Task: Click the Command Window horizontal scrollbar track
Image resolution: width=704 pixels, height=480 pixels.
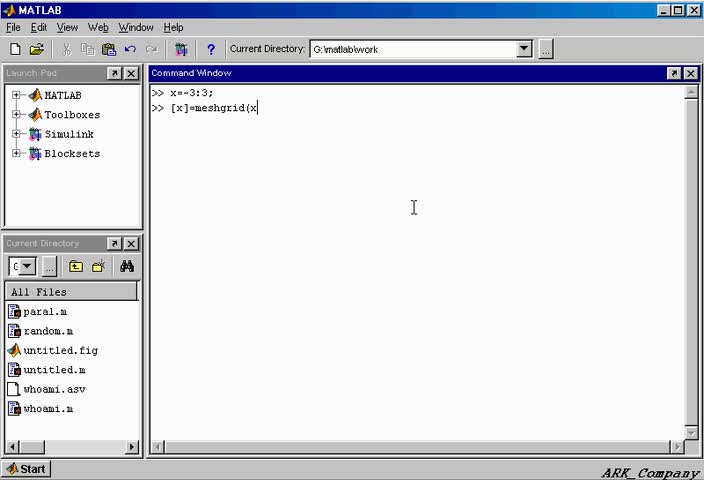Action: (x=417, y=447)
